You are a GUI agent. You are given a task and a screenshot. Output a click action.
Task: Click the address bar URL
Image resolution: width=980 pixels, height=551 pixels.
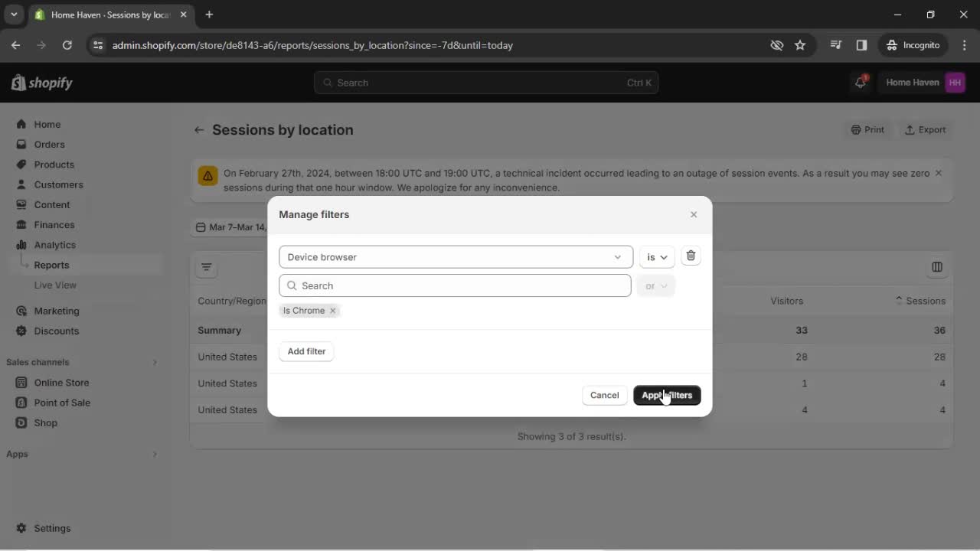click(312, 45)
